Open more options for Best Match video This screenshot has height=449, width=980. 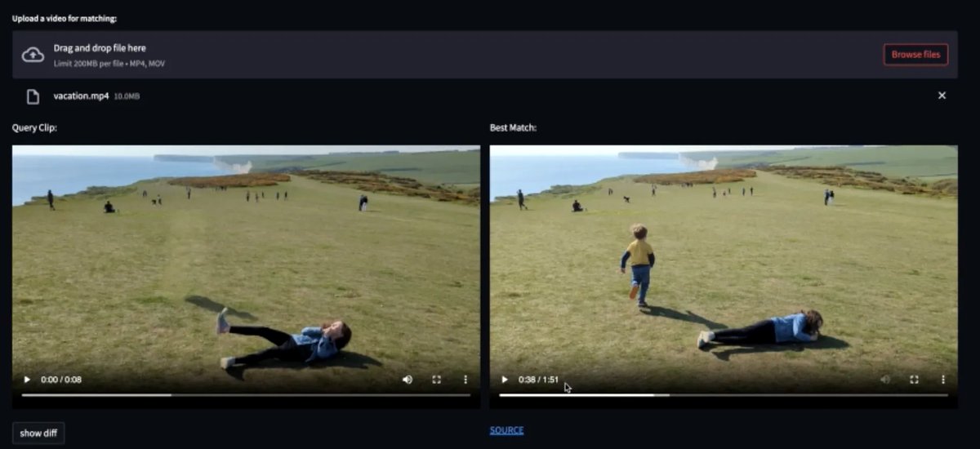coord(943,380)
